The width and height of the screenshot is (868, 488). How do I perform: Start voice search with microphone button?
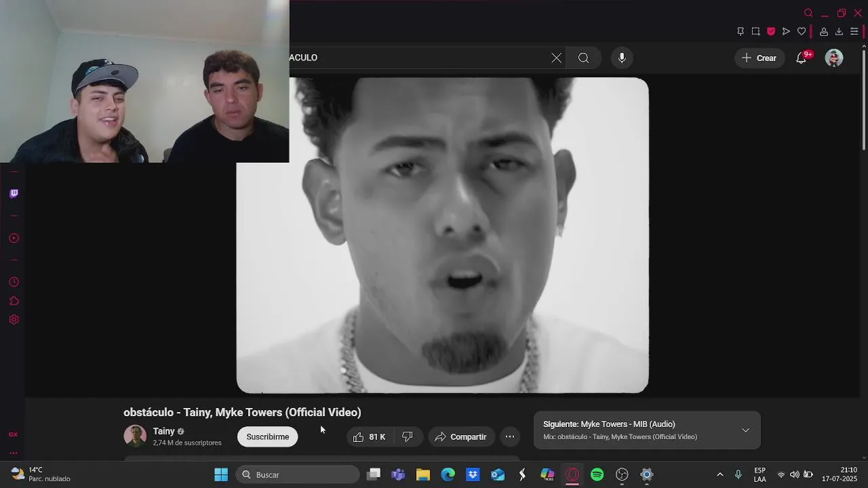coord(622,58)
